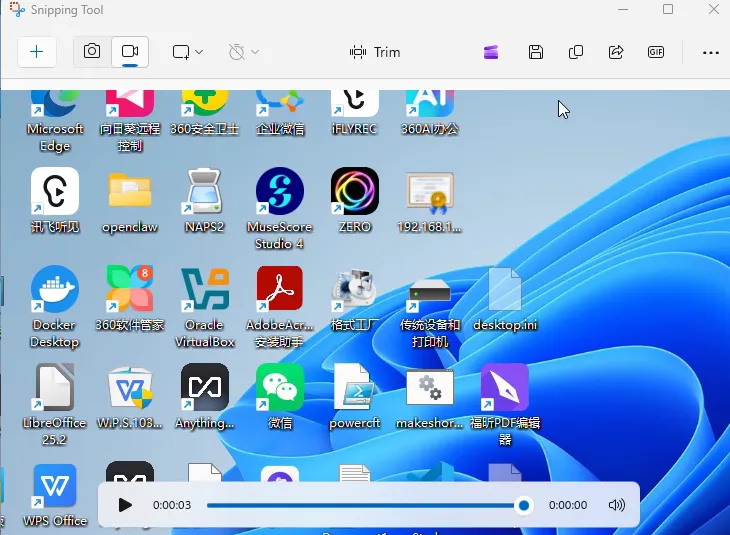Select the powercft script file icon
The height and width of the screenshot is (535, 730).
pos(355,396)
